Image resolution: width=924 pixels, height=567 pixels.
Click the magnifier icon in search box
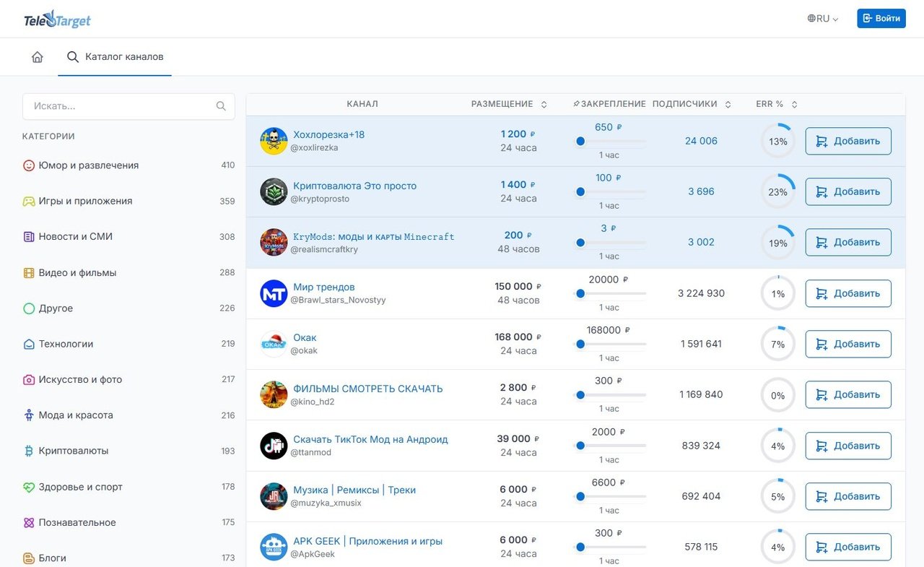pos(221,106)
